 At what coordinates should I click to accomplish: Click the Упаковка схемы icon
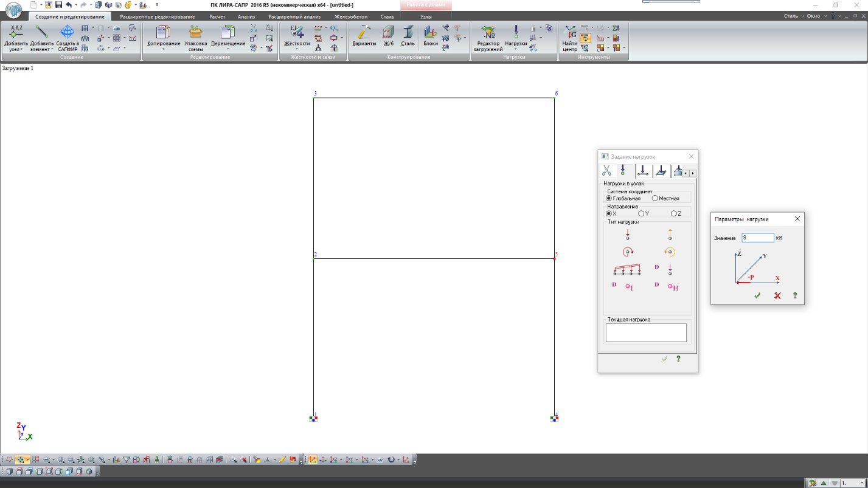click(196, 32)
